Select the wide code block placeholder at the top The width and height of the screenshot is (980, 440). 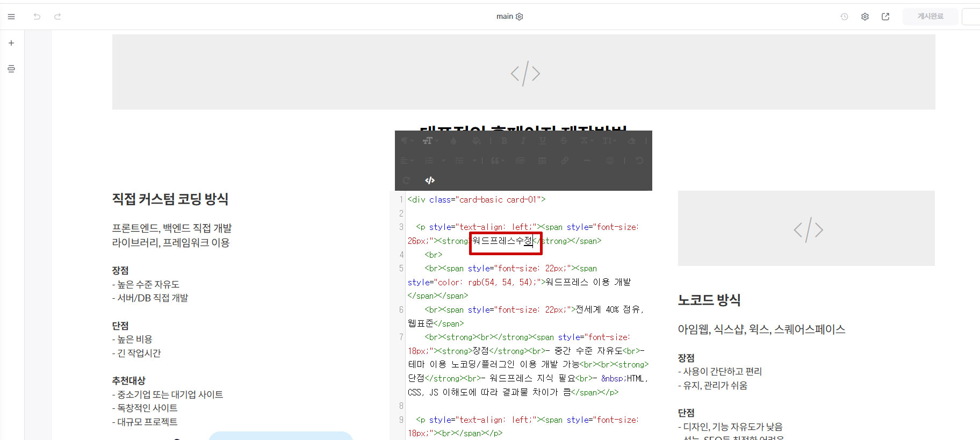[524, 72]
